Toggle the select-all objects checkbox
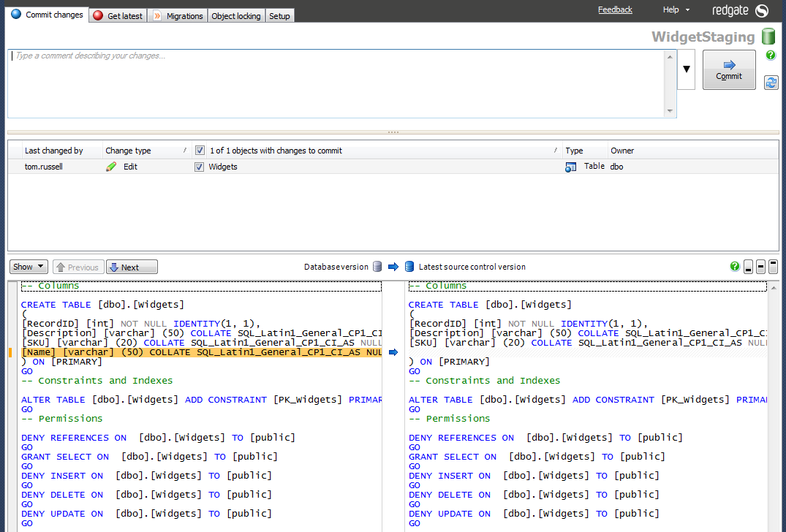The image size is (786, 532). (200, 151)
